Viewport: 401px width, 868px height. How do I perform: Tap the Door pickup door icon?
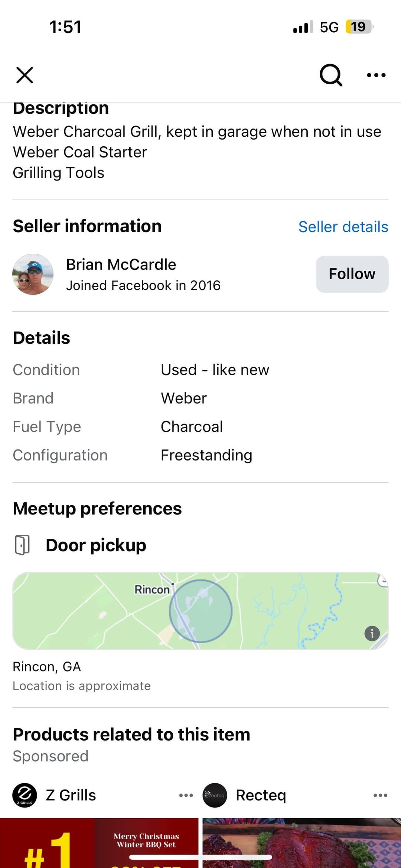coord(22,545)
